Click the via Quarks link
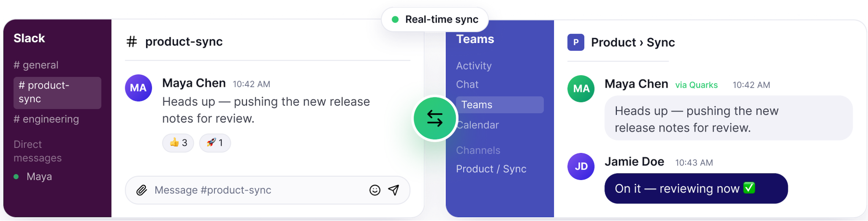 click(x=696, y=85)
